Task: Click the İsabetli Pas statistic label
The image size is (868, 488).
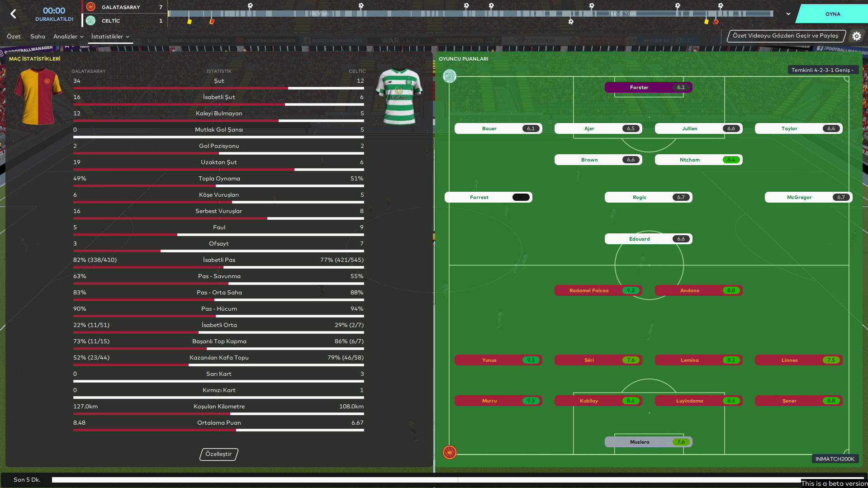Action: tap(219, 260)
